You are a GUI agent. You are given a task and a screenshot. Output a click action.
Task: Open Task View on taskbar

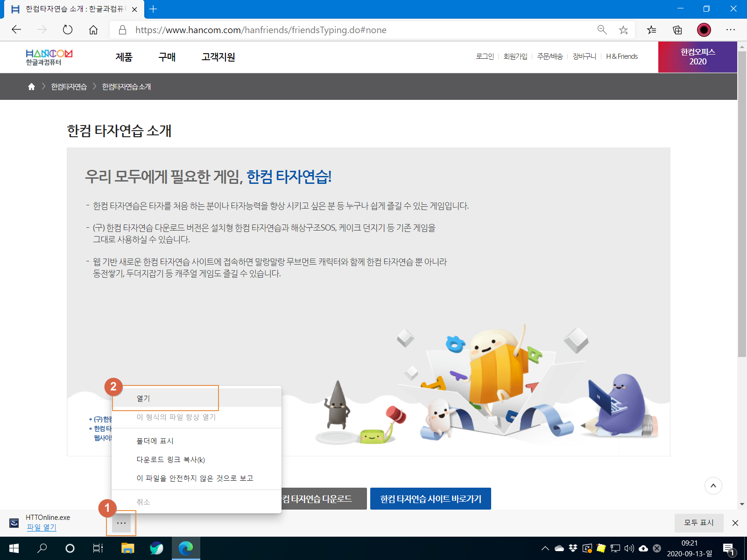tap(98, 548)
